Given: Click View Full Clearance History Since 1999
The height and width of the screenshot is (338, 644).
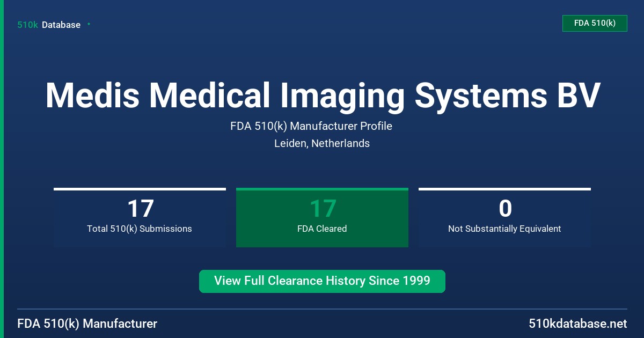Looking at the screenshot, I should click(322, 281).
